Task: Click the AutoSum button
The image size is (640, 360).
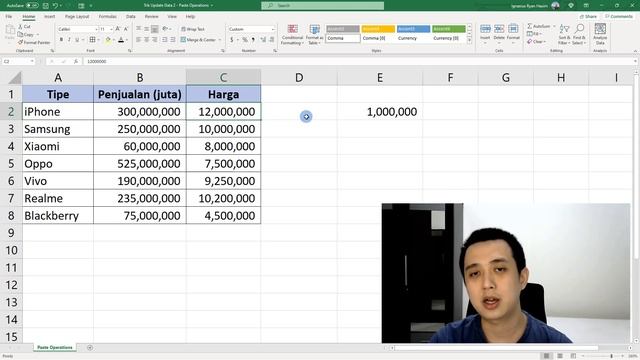Action: pyautogui.click(x=539, y=26)
